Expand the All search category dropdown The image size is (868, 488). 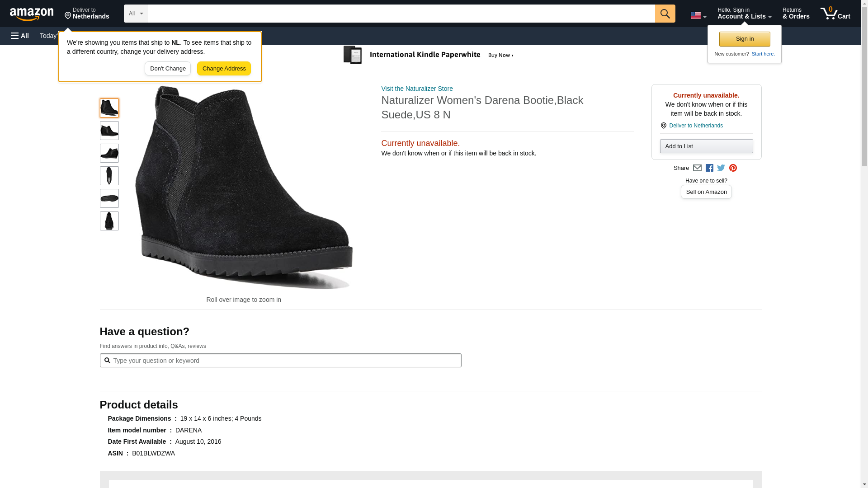(136, 14)
